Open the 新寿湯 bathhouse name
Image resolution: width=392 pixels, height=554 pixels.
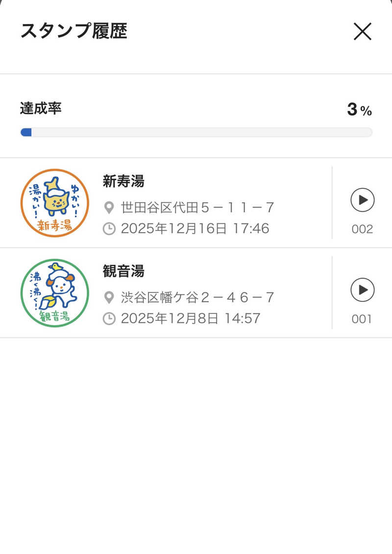coord(123,181)
